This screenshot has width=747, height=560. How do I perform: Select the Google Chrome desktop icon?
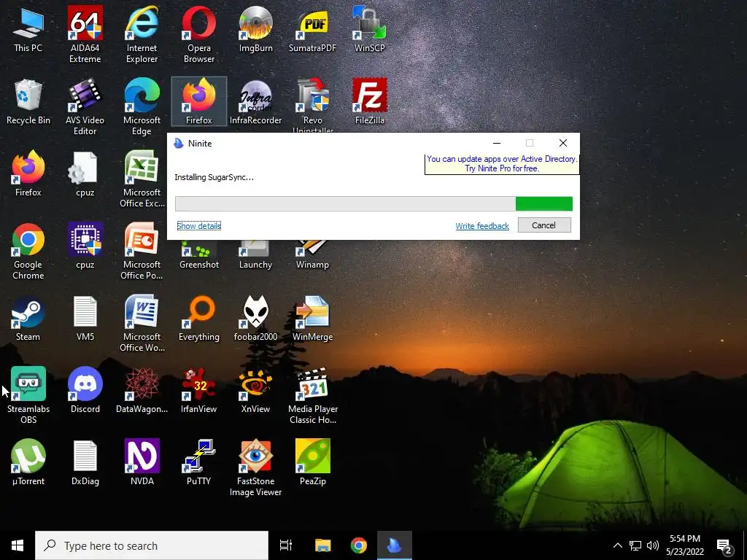click(28, 252)
